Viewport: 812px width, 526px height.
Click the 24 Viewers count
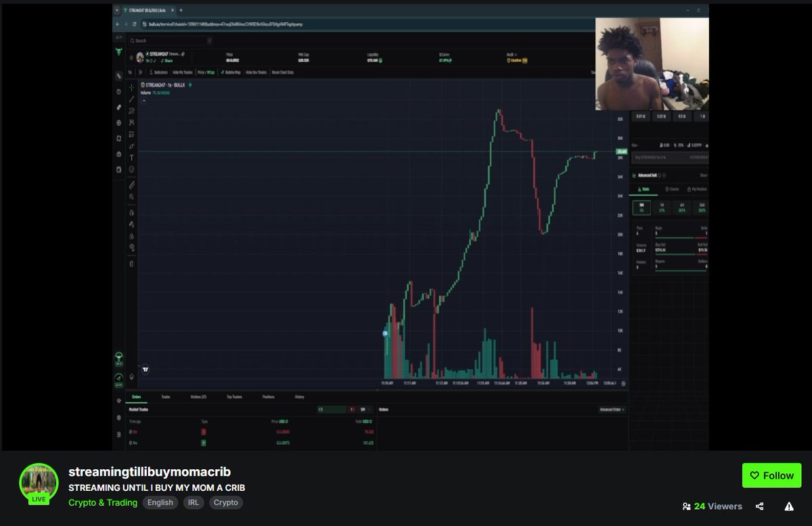pos(713,506)
